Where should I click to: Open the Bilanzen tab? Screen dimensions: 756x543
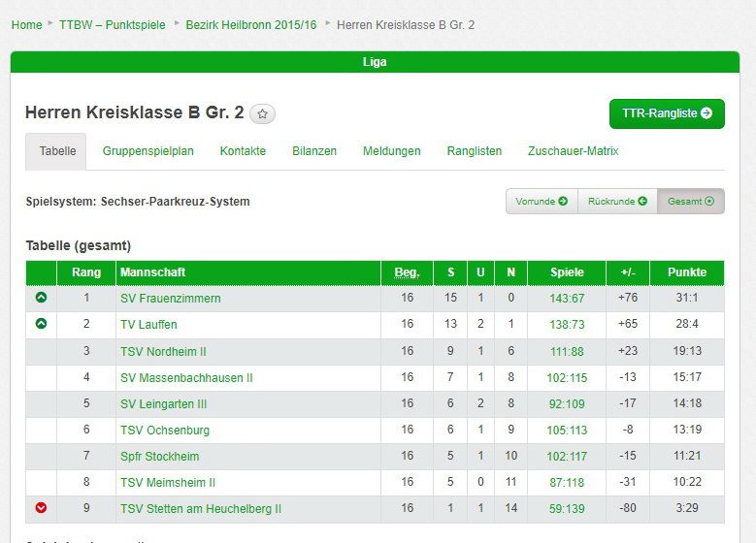314,151
